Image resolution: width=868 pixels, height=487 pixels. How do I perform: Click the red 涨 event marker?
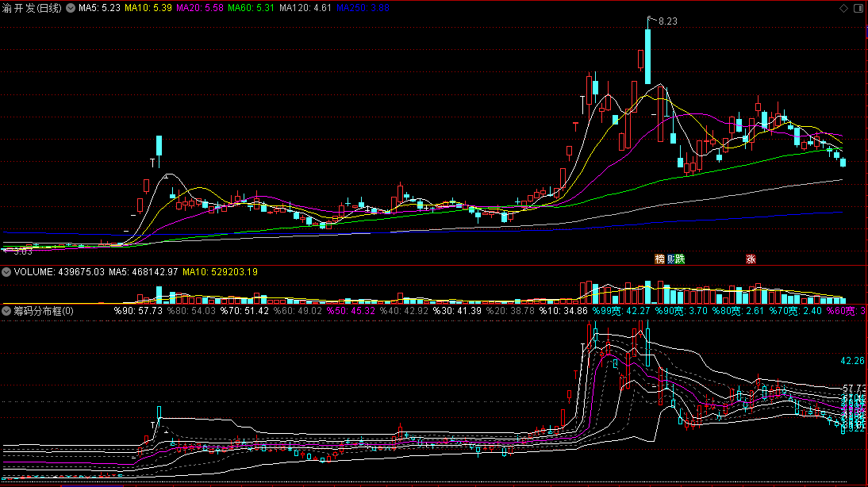click(x=751, y=259)
